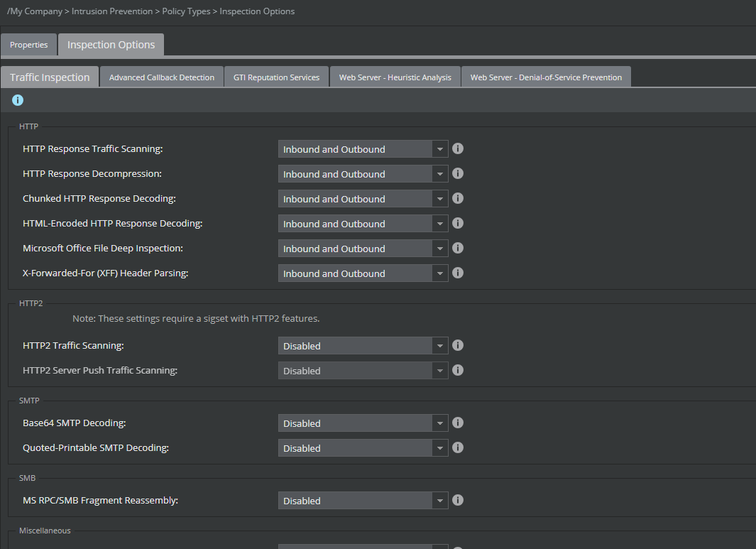The image size is (756, 549).
Task: Expand Quoted-Printable SMTP Decoding dropdown
Action: pos(363,447)
